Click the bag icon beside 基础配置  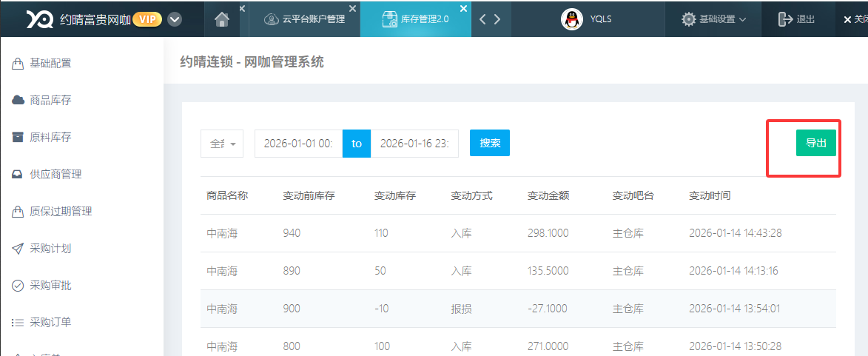18,64
